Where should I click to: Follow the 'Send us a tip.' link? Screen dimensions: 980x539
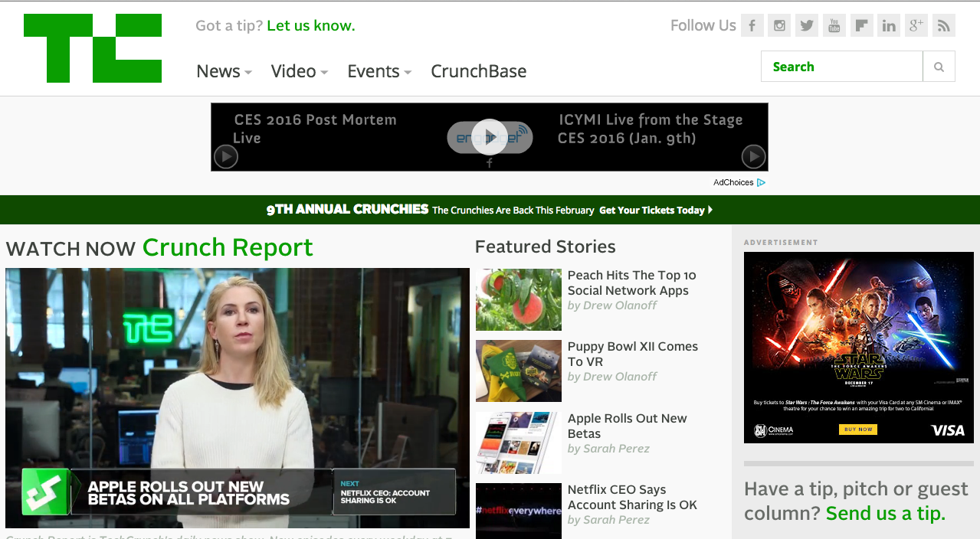[886, 513]
